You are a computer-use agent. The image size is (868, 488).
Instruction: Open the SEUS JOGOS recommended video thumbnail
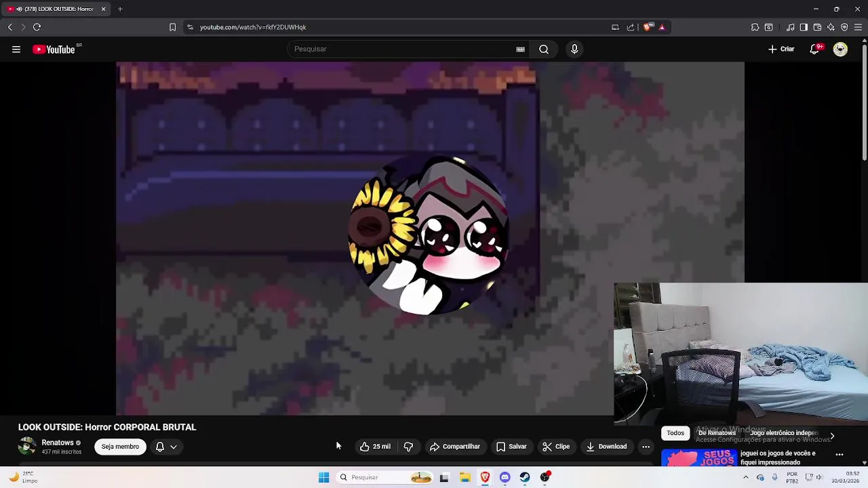click(698, 457)
